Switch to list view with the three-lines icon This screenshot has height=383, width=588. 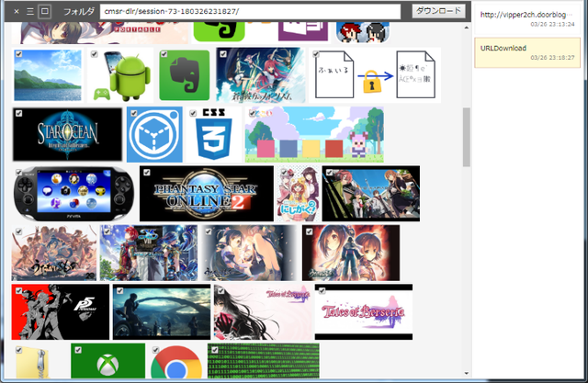[30, 12]
